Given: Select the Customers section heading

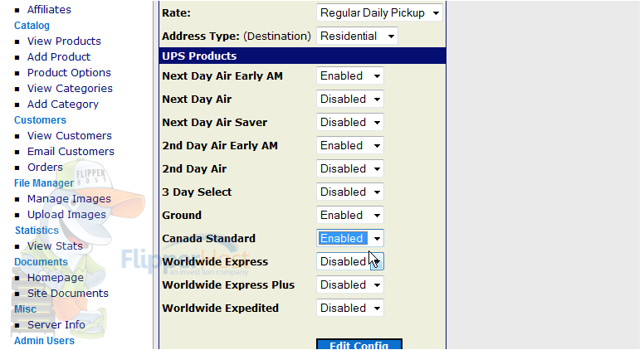Looking at the screenshot, I should pyautogui.click(x=40, y=119).
